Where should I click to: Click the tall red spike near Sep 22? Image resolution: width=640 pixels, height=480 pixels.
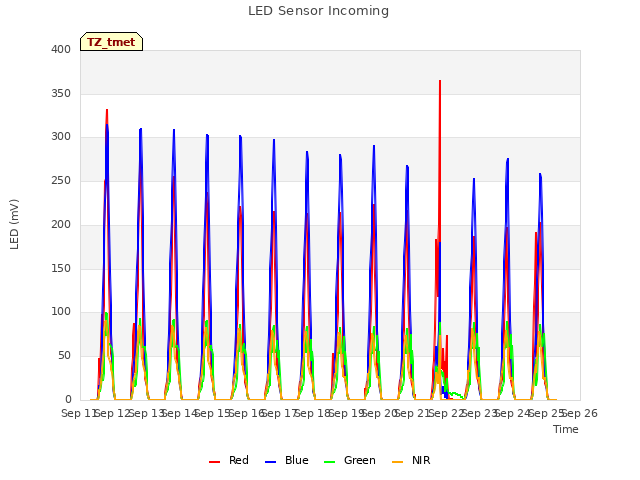[x=440, y=82]
